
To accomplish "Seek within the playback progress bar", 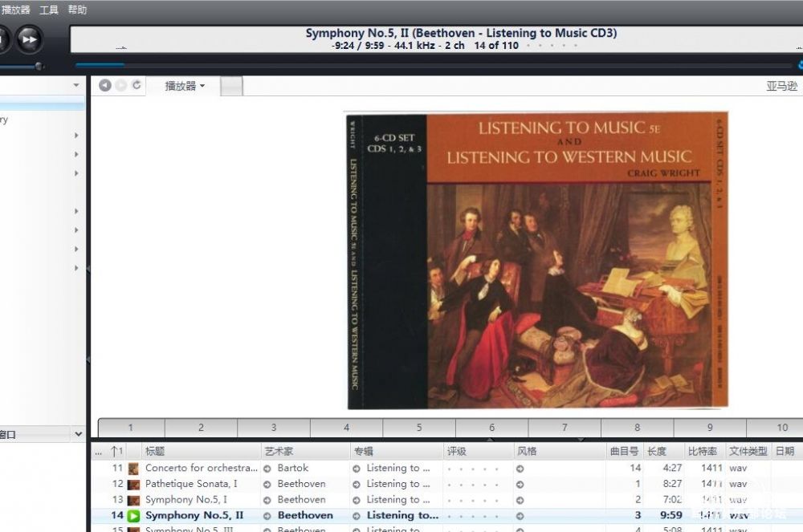I will click(434, 66).
